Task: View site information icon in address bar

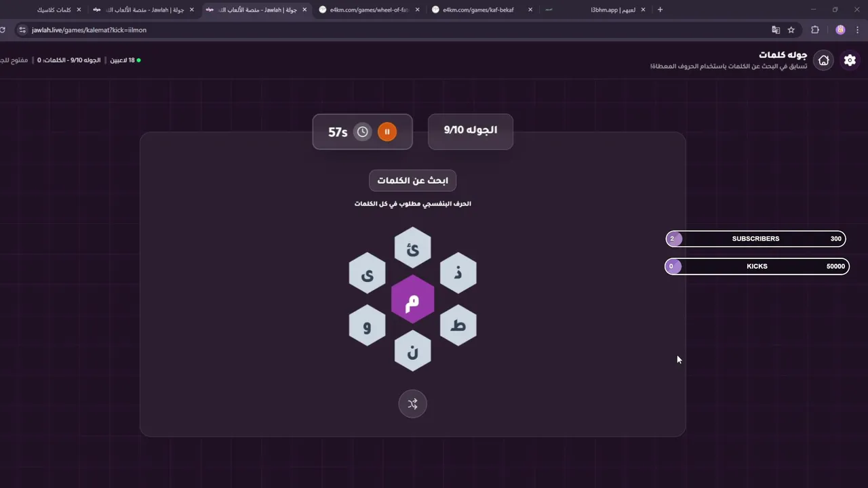Action: 22,30
